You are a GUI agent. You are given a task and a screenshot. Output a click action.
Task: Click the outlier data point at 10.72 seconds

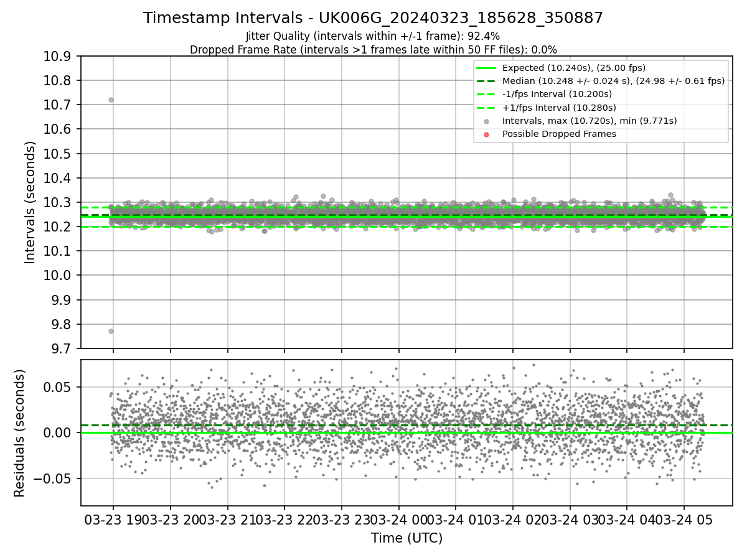click(x=111, y=100)
